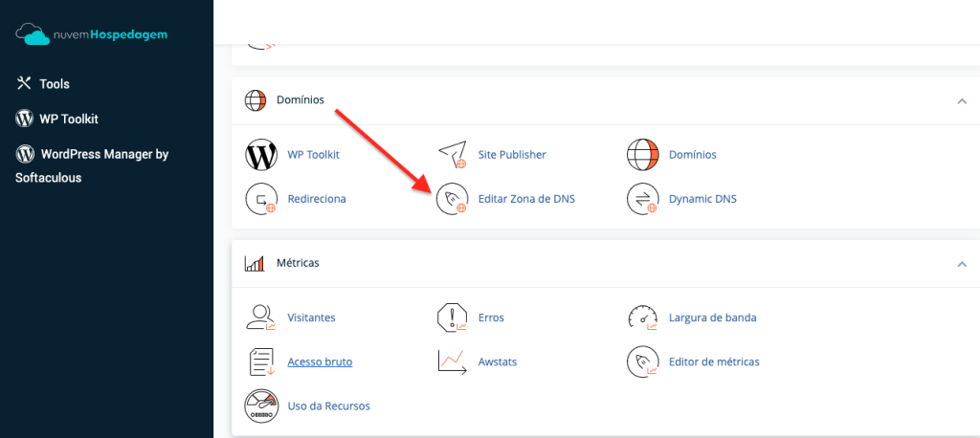Click the Site Publisher paper plane icon
The width and height of the screenshot is (980, 438).
coord(452,154)
